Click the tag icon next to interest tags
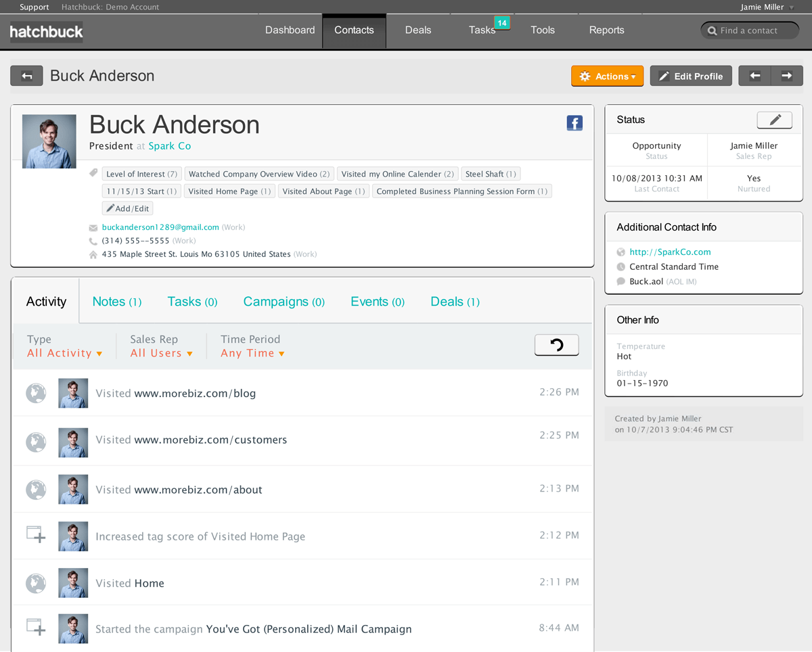This screenshot has width=812, height=652. 93,172
